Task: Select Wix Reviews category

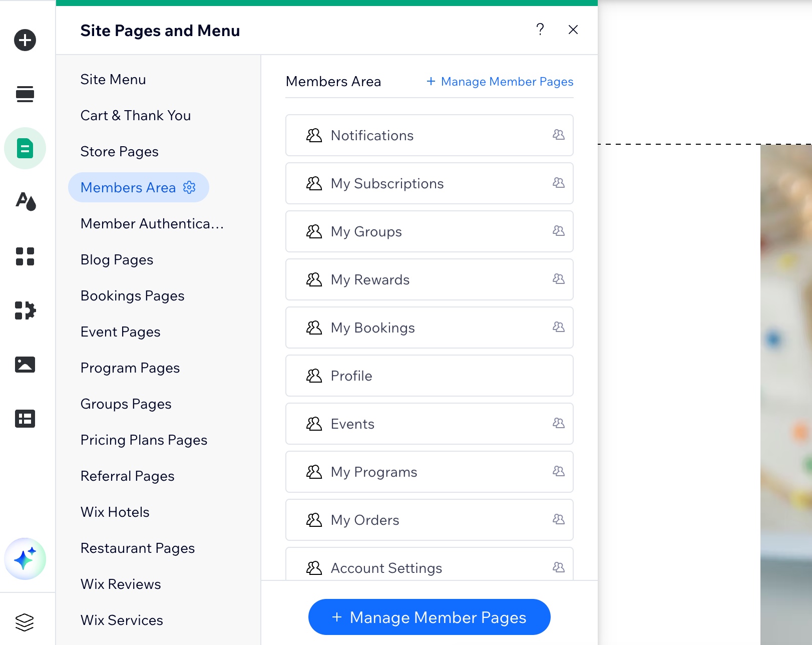Action: (x=121, y=584)
